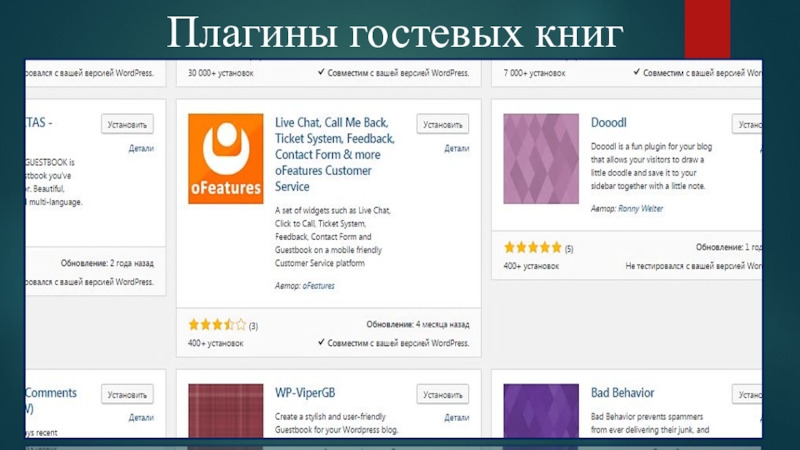Open the WP-ViperGB title link
This screenshot has height=450, width=800.
click(305, 393)
